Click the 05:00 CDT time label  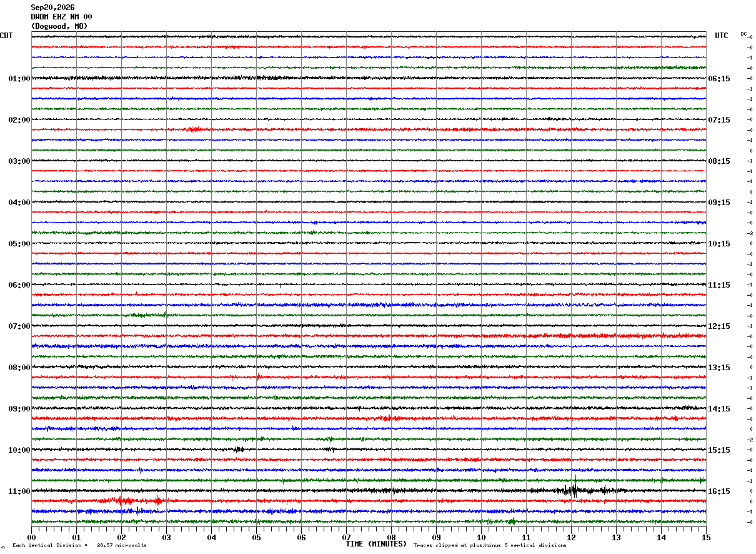(x=19, y=244)
